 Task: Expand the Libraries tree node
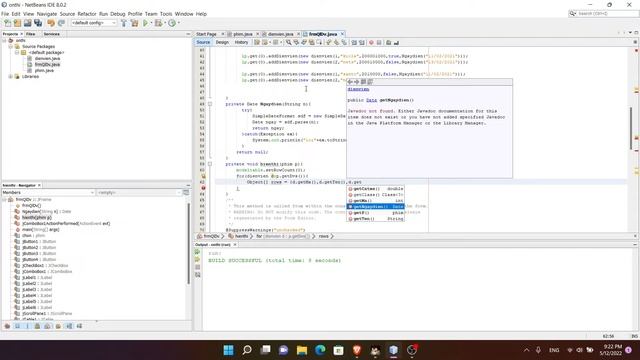[x=11, y=77]
